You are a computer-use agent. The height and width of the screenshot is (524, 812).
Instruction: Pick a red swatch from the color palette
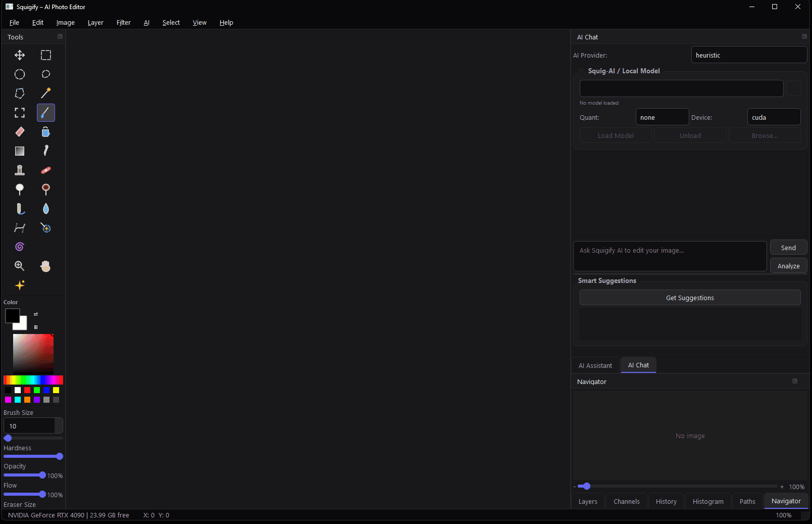pyautogui.click(x=27, y=390)
